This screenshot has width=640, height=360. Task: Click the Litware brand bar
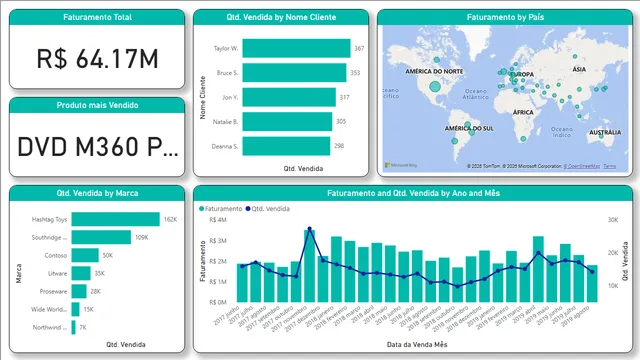(x=81, y=273)
